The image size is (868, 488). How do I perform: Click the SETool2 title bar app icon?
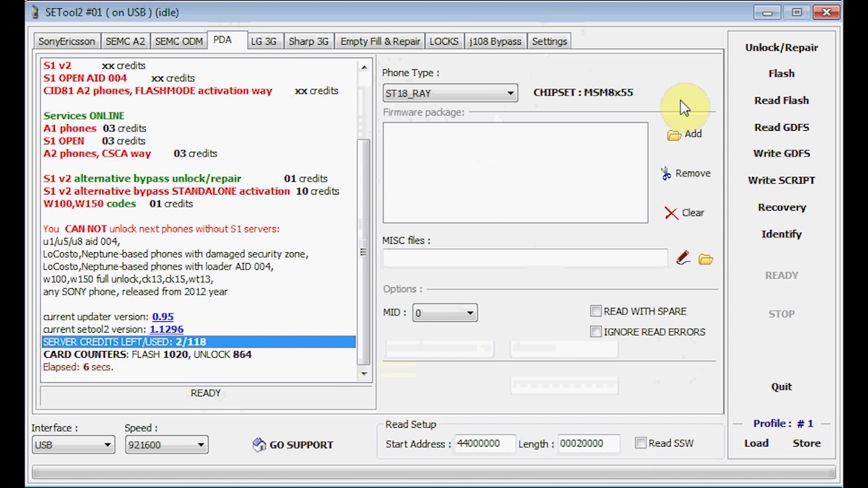click(35, 12)
